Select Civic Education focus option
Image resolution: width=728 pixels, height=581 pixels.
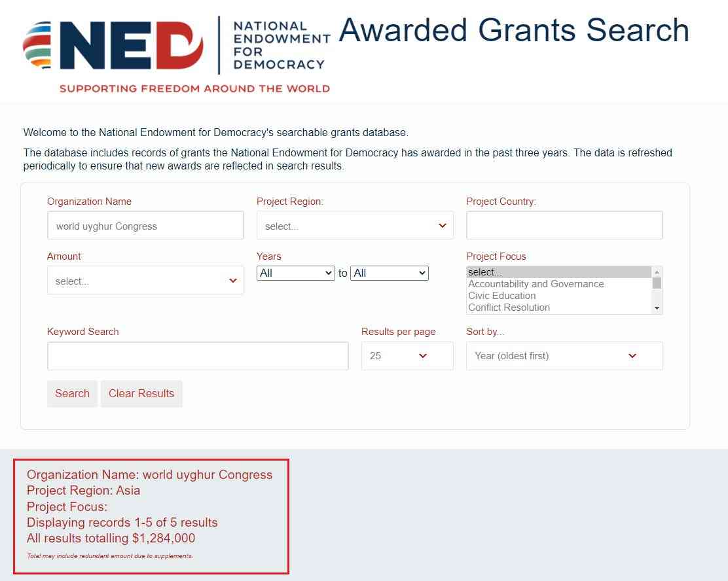pyautogui.click(x=558, y=296)
